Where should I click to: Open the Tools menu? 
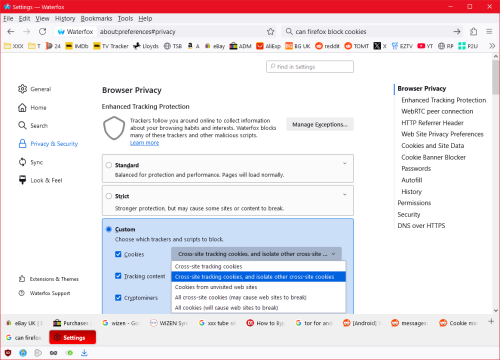click(125, 18)
